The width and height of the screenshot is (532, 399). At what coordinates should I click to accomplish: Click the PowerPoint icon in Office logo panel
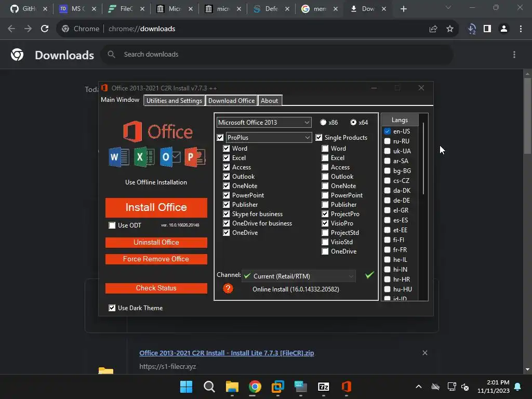[195, 157]
